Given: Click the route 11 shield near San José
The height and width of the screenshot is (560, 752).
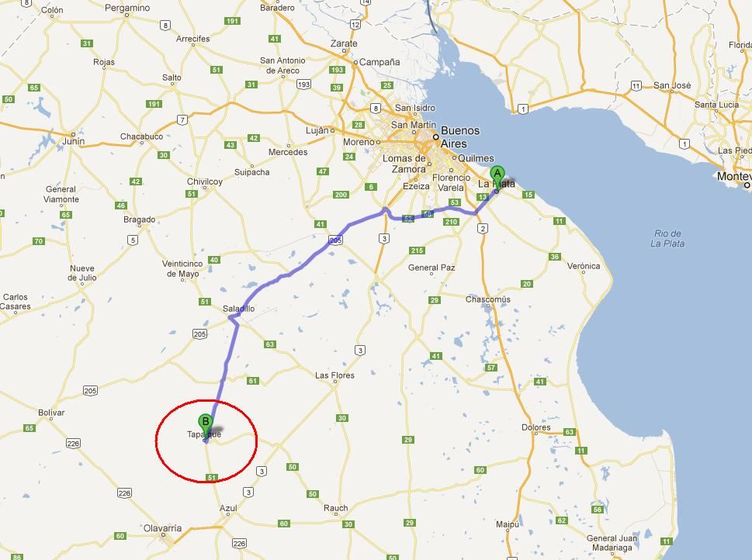Looking at the screenshot, I should coord(636,86).
